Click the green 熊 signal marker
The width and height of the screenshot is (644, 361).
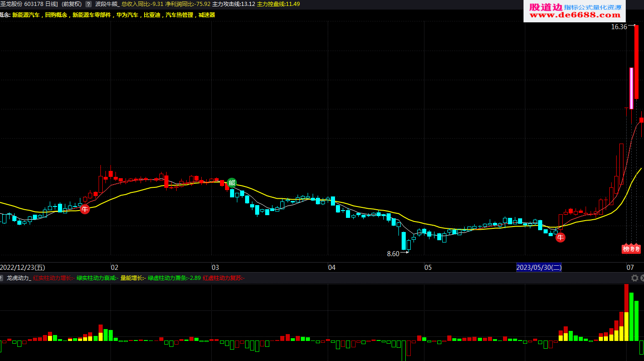click(232, 183)
